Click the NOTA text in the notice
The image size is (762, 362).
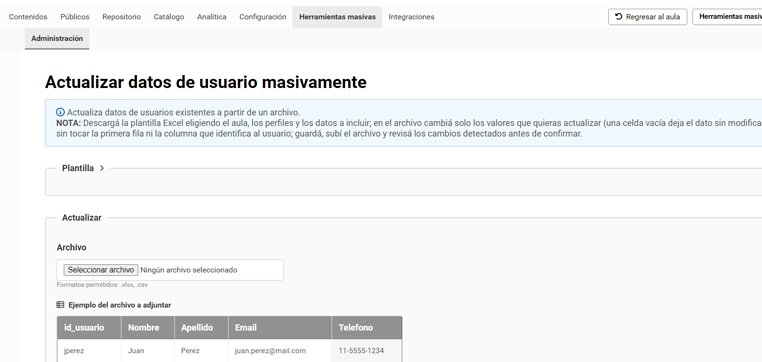coord(68,123)
